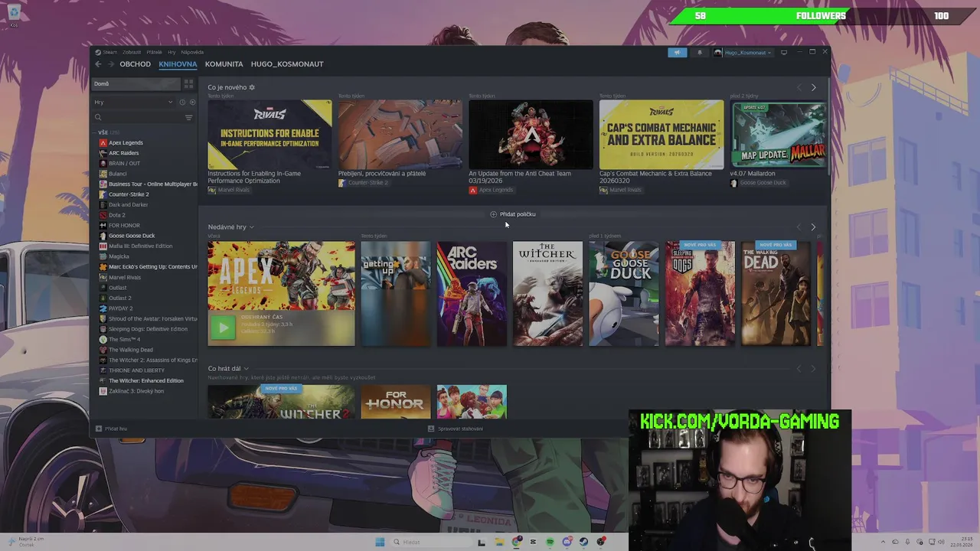Open the Steam menu
The image size is (980, 551).
pyautogui.click(x=109, y=52)
